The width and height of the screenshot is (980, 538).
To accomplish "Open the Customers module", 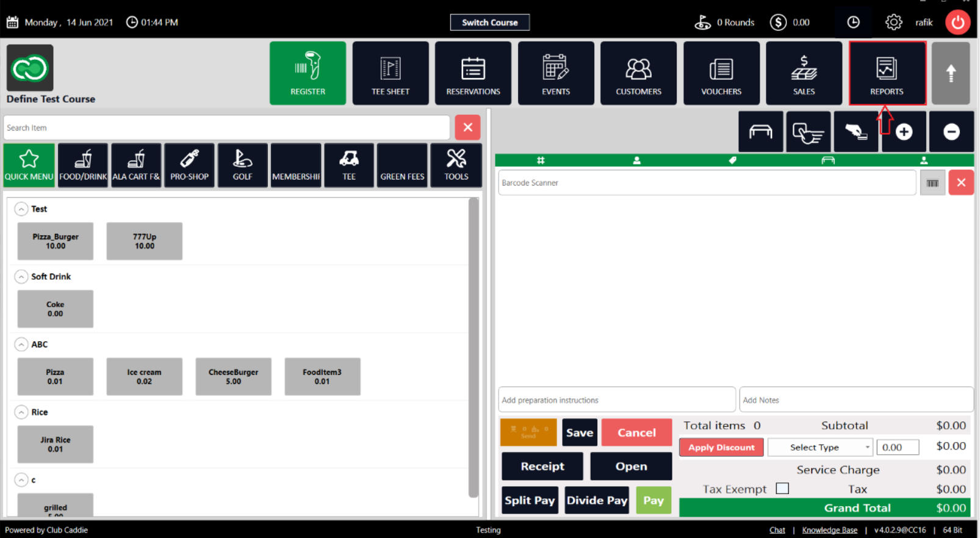I will 638,73.
